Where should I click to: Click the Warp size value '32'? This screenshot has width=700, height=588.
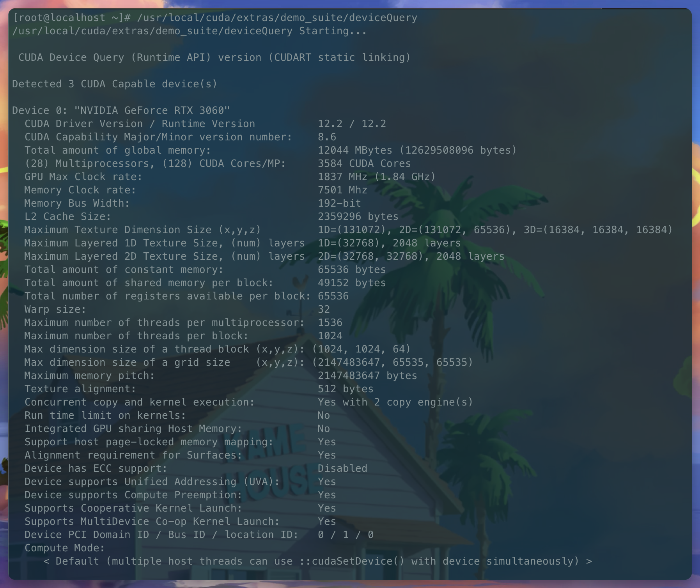324,310
